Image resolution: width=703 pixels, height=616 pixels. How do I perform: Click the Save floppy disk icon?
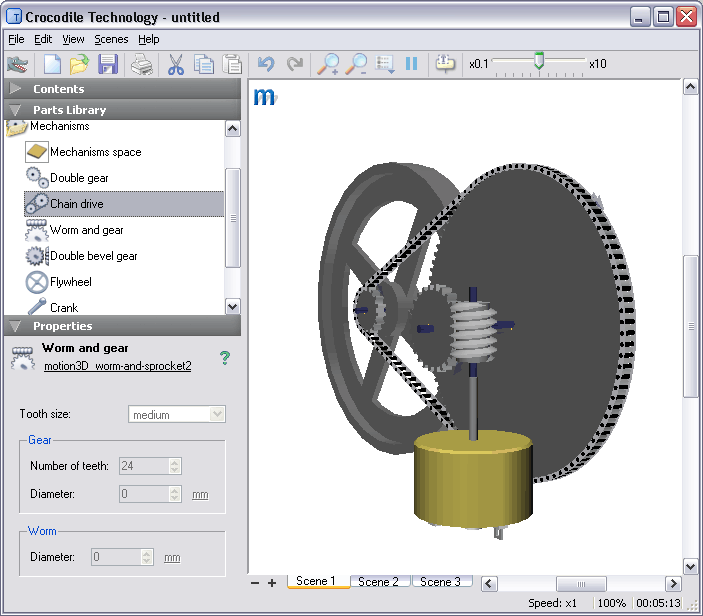point(108,64)
